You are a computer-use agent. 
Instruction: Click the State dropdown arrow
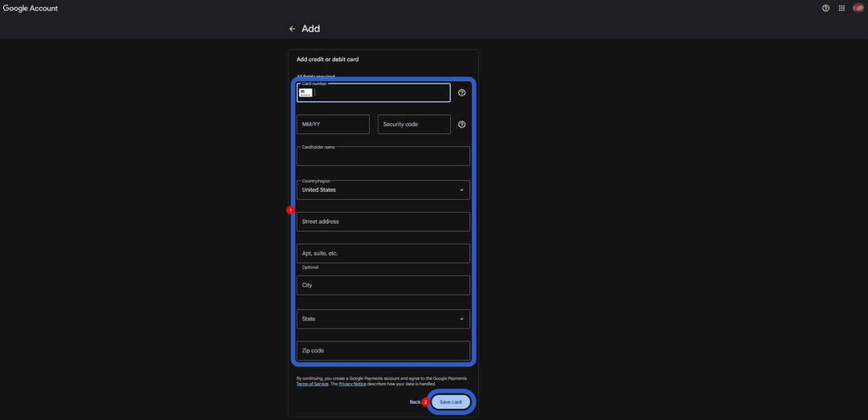coord(461,320)
